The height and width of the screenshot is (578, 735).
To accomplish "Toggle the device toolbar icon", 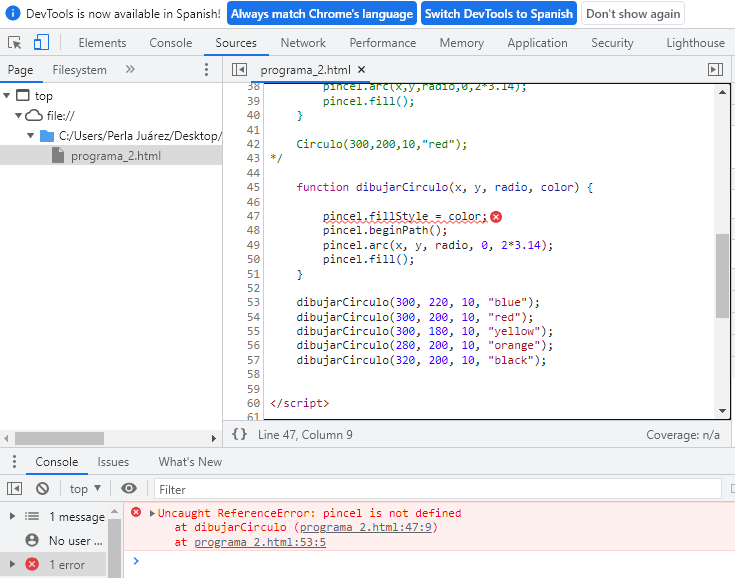I will coord(41,42).
